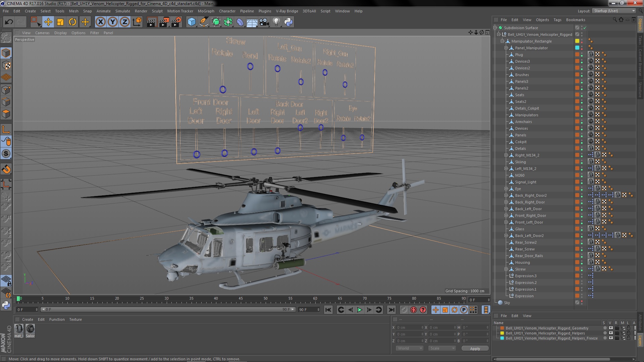
Task: Select the mat_l material thumbnail
Action: pos(19,330)
